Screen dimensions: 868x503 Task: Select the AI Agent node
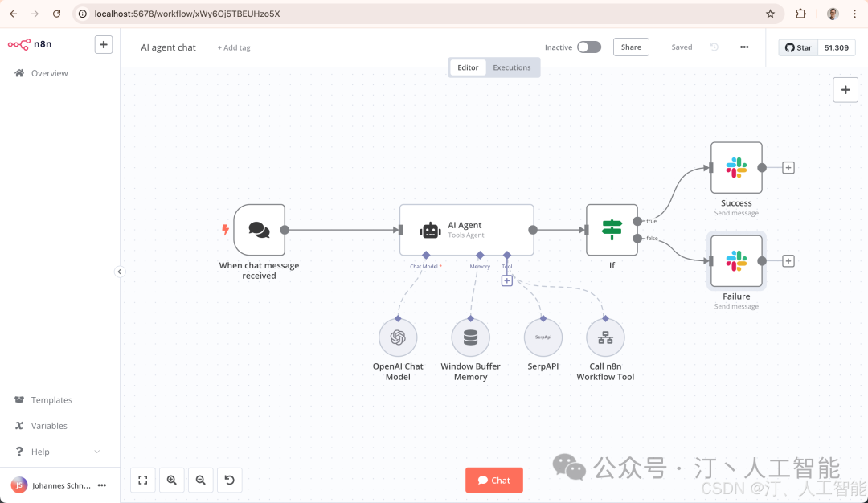pos(467,230)
